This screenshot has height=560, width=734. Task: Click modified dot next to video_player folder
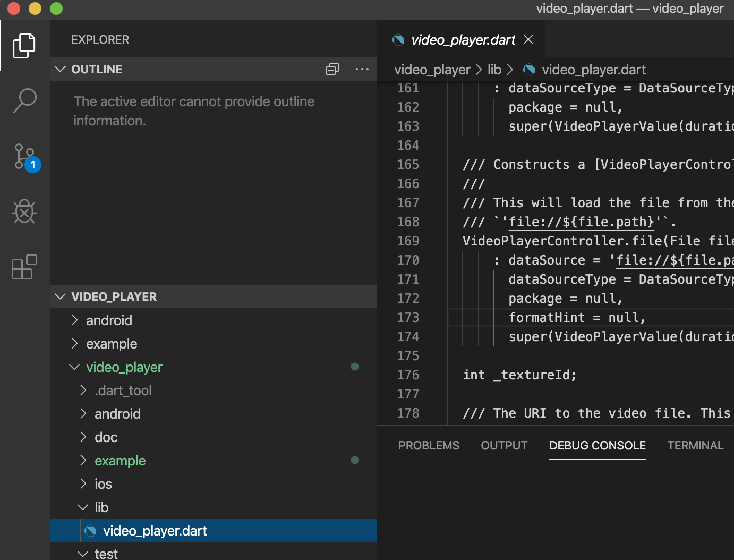355,367
